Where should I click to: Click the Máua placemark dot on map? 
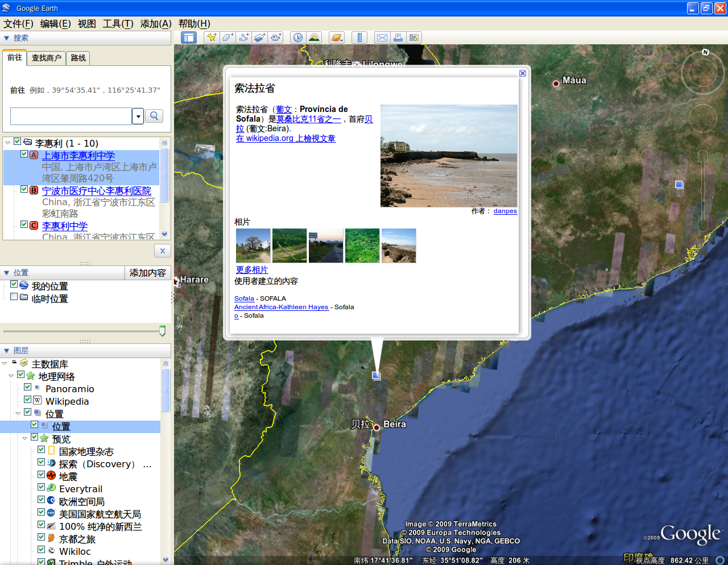pos(556,84)
